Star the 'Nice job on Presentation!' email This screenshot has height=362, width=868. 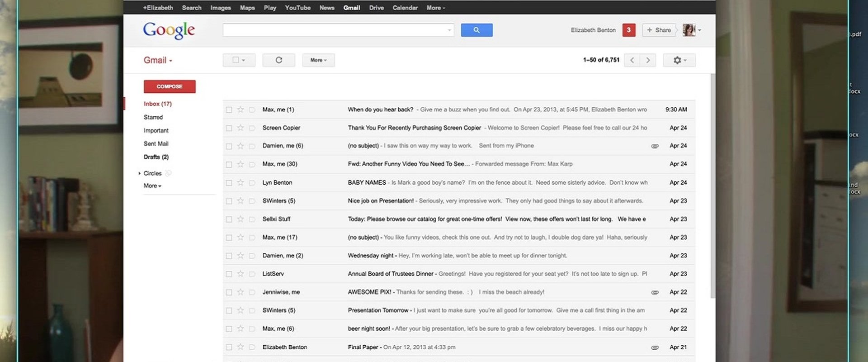coord(241,200)
